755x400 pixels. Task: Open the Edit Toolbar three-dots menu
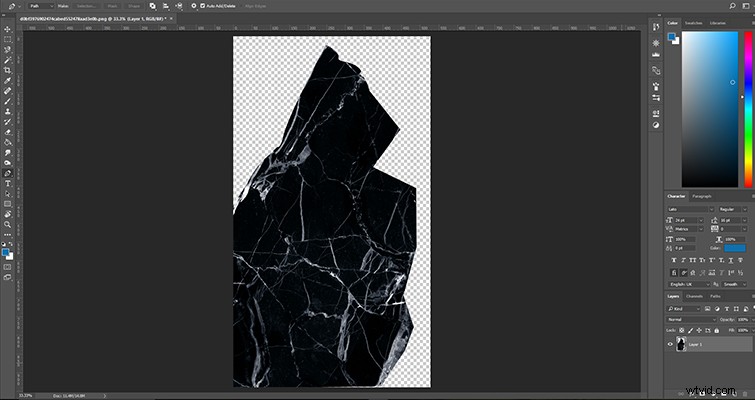coord(7,235)
